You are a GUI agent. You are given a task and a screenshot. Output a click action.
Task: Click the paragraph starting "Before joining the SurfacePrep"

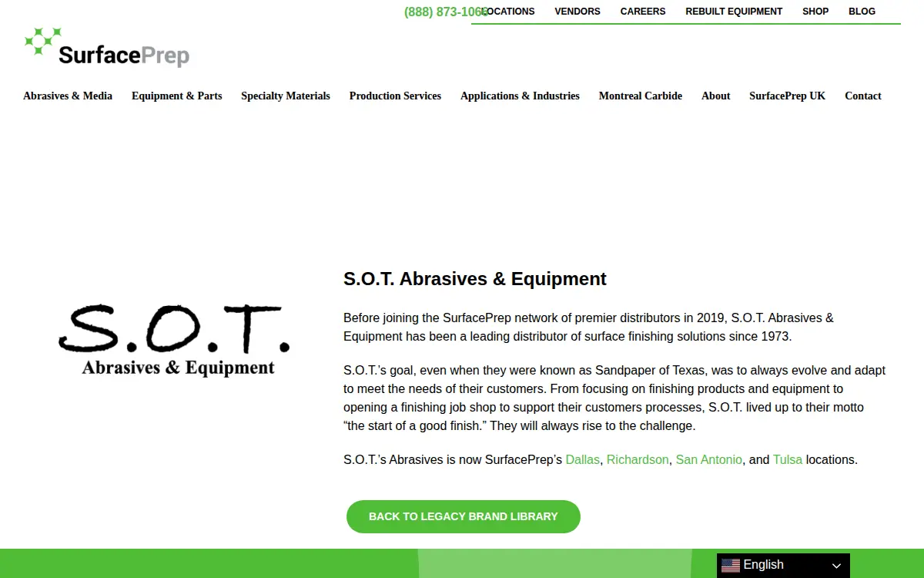point(588,327)
